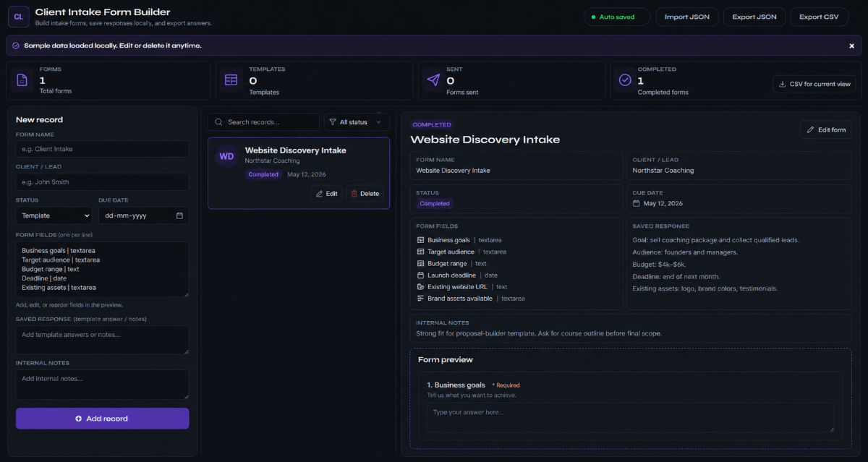Image resolution: width=868 pixels, height=462 pixels.
Task: Focus the Form name input field
Action: pos(103,149)
